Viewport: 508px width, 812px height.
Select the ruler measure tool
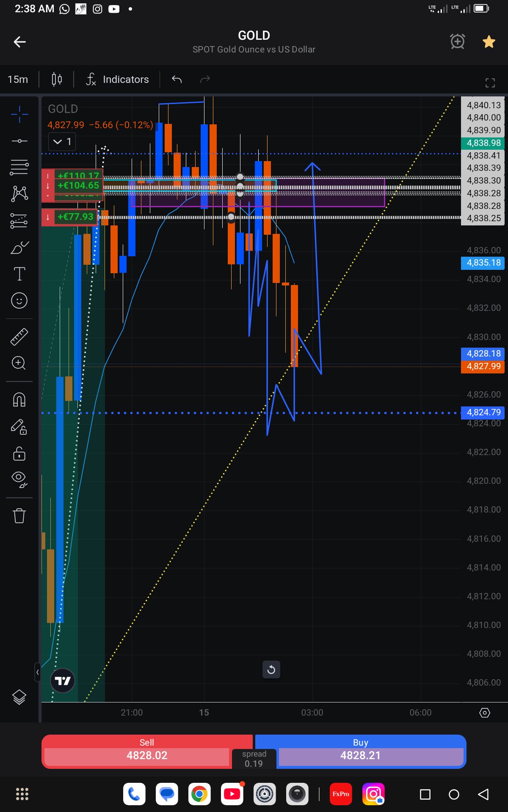(19, 337)
